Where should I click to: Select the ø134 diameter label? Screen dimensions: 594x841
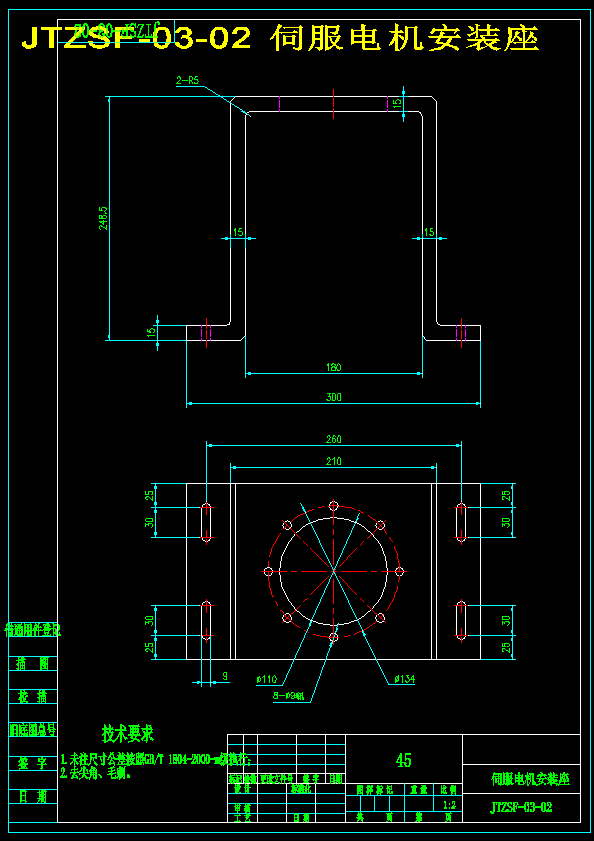click(x=404, y=680)
